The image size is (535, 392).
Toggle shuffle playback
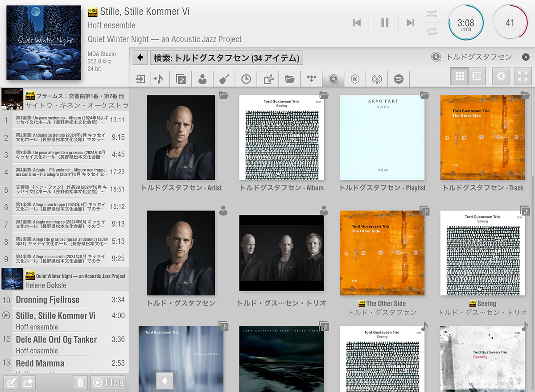coord(431,14)
